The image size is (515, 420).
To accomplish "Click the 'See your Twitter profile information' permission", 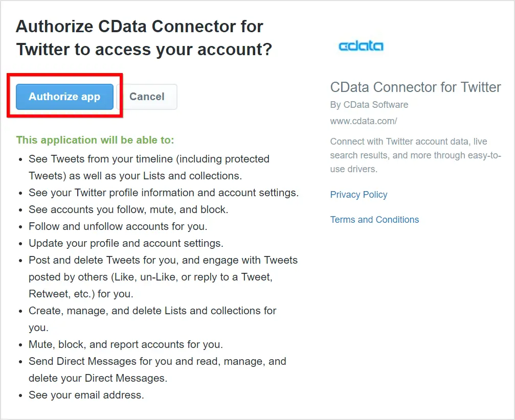I will 164,193.
